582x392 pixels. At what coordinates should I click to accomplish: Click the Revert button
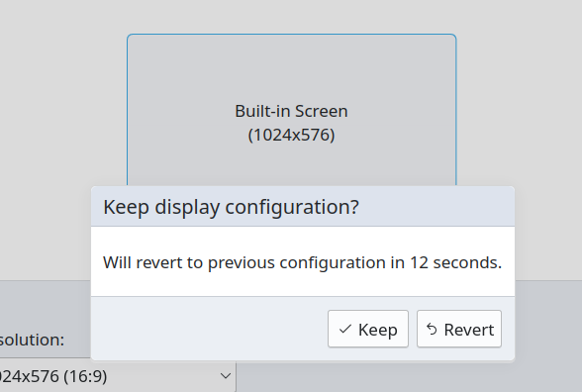[459, 329]
